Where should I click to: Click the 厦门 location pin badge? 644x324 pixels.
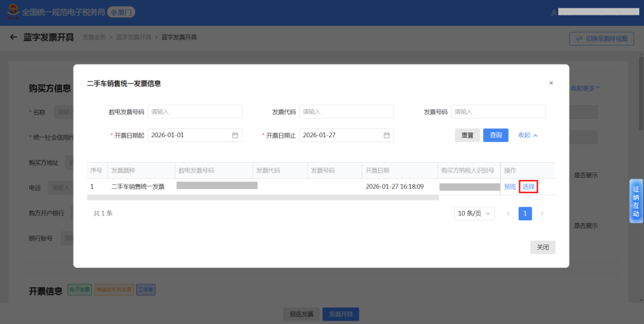(x=122, y=12)
